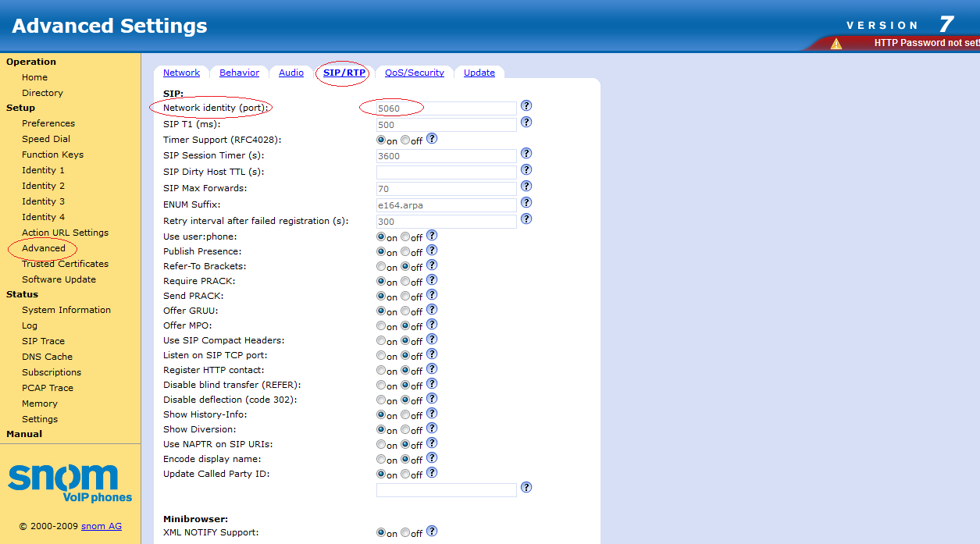Click help icon for Offer GRUU
The image size is (980, 544).
[432, 310]
